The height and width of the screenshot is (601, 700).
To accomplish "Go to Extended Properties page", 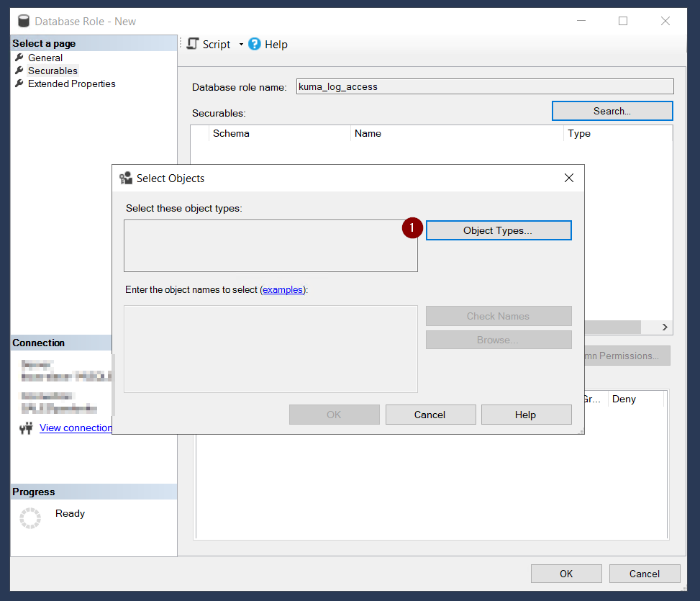I will coord(71,83).
